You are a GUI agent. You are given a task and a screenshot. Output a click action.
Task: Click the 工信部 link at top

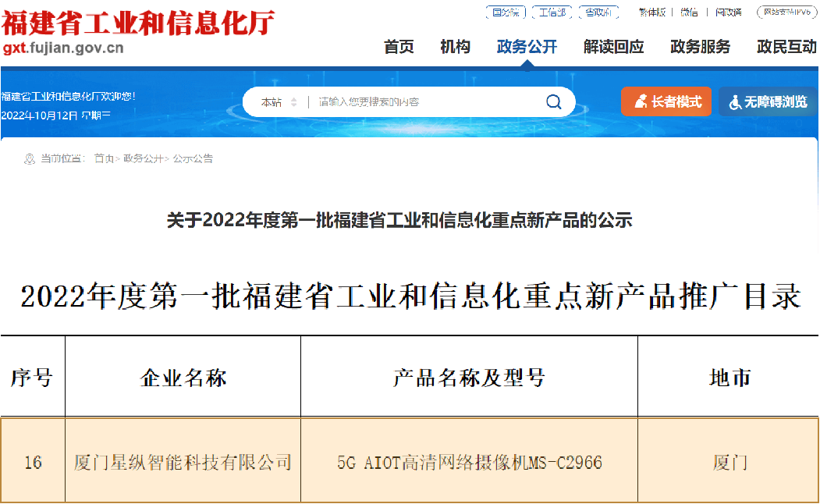click(552, 12)
